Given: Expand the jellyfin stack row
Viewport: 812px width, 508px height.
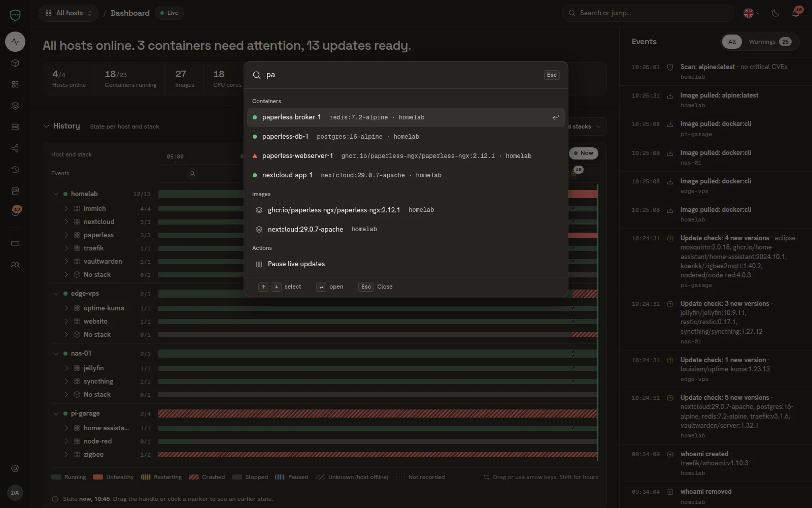Looking at the screenshot, I should (x=66, y=368).
